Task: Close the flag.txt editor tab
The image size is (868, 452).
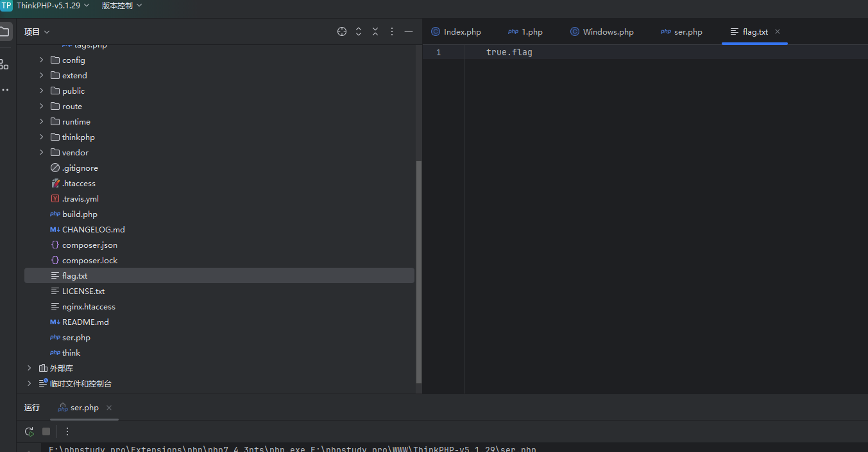Action: click(778, 31)
